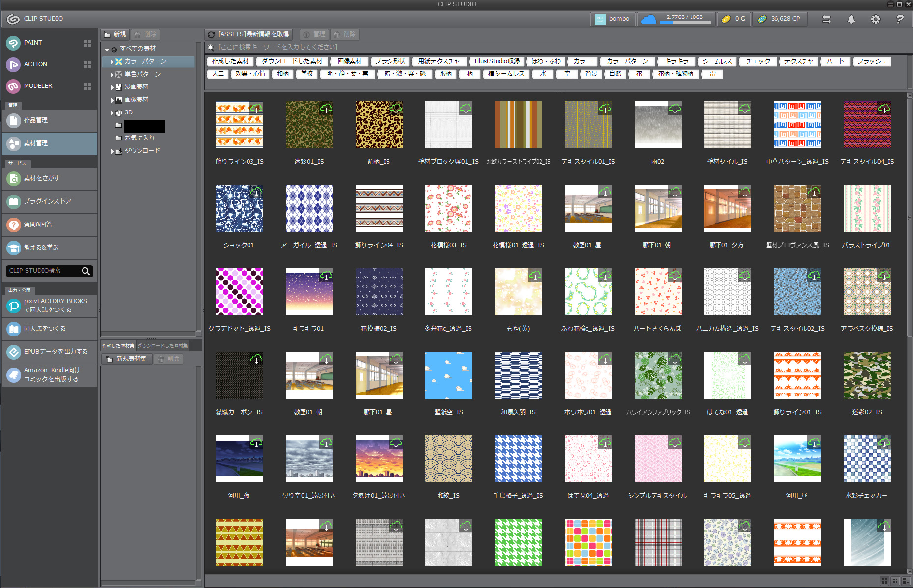Expand the ダウンロード folder in tree

click(x=112, y=151)
